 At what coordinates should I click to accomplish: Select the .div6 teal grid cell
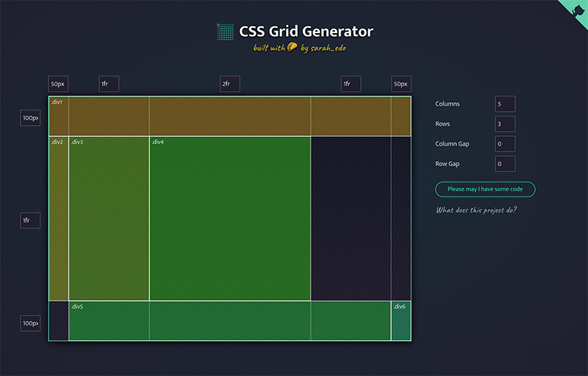pos(401,321)
